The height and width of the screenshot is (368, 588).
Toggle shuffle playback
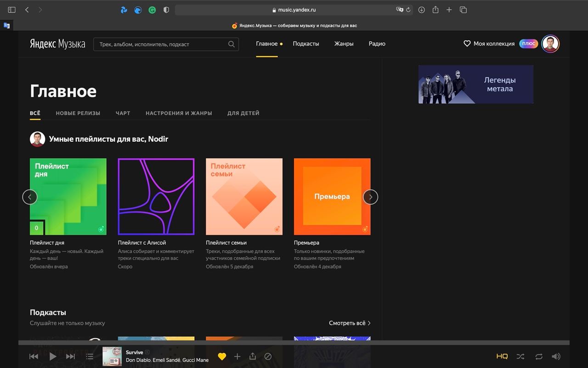pyautogui.click(x=520, y=356)
